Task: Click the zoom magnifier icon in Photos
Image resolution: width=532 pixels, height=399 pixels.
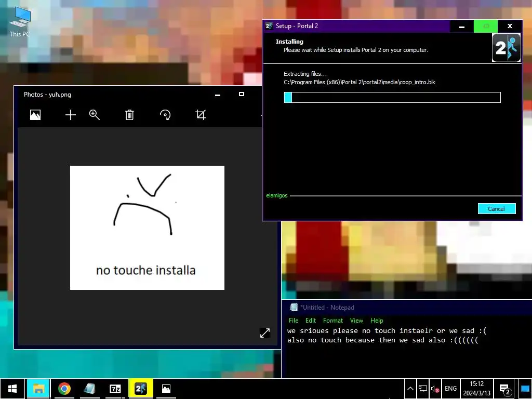Action: coord(95,115)
